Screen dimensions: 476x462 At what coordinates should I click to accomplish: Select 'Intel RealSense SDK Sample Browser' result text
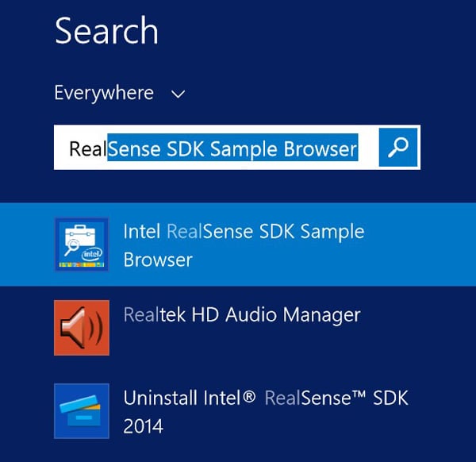244,245
